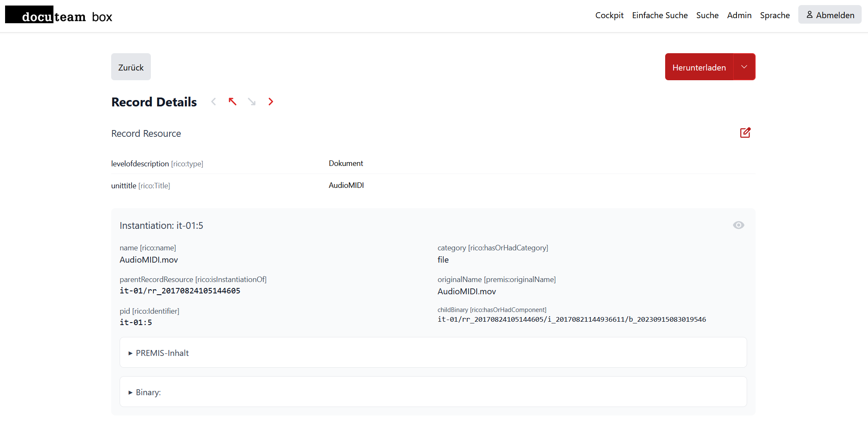Navigate down to child record arrow
868x426 pixels.
(x=252, y=102)
